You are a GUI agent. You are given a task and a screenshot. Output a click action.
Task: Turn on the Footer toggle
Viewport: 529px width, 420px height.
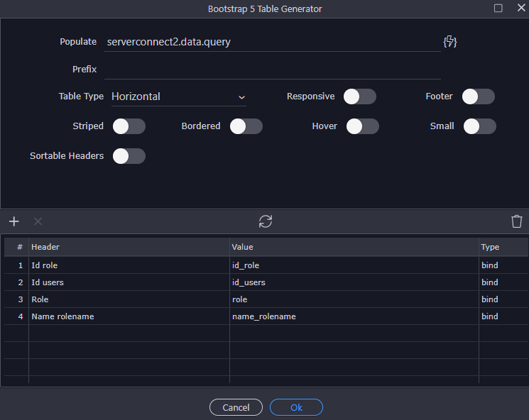[x=479, y=96]
